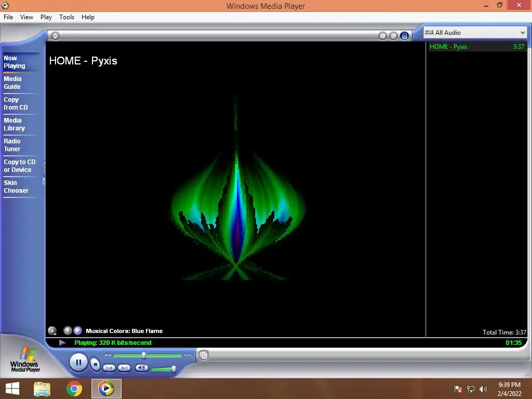Pause playback with the round pause button
This screenshot has width=532, height=399.
(x=78, y=362)
